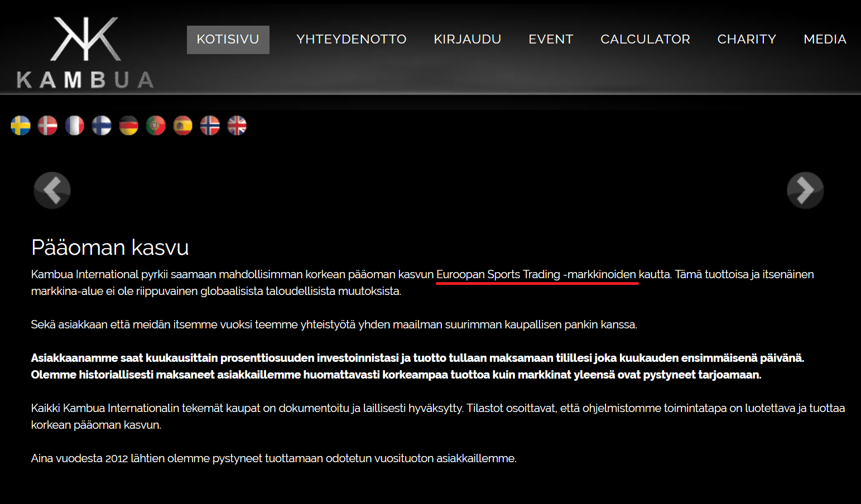Open the YHTEYDENOTTO menu item

[x=352, y=40]
